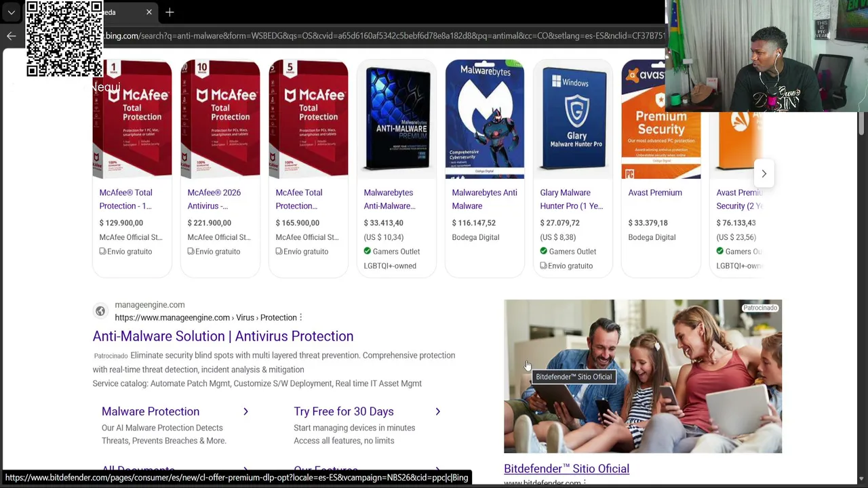
Task: Click McAfee Official St... under the $ 129.900,00 price
Action: tap(131, 237)
